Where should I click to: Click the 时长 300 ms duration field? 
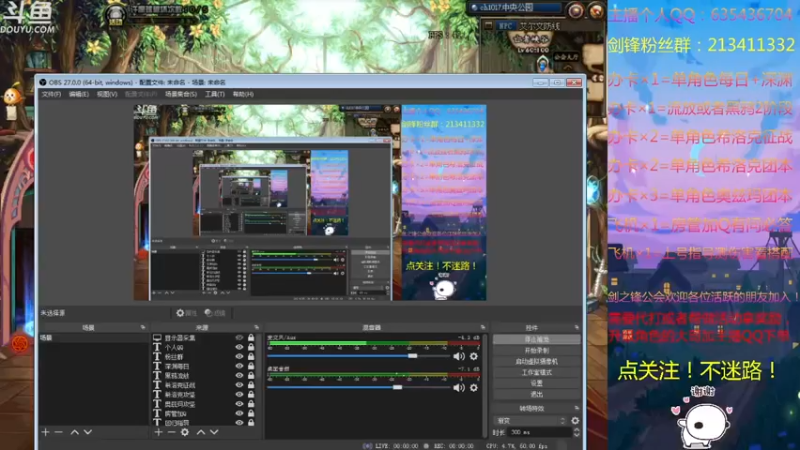(x=539, y=432)
